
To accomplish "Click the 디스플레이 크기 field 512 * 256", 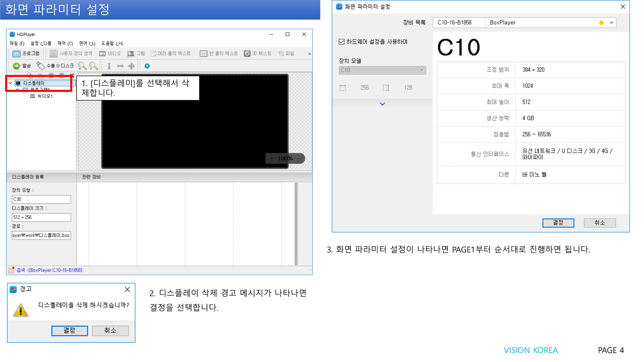I will click(x=41, y=217).
